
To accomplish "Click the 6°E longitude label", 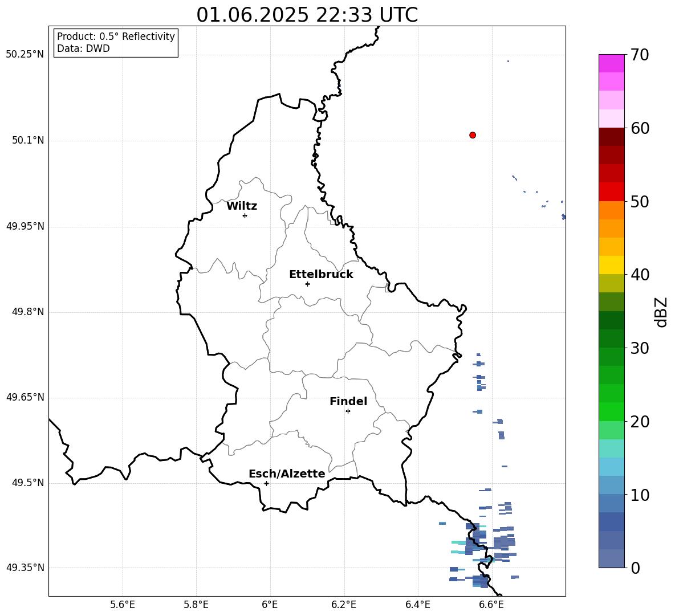I will (x=270, y=605).
